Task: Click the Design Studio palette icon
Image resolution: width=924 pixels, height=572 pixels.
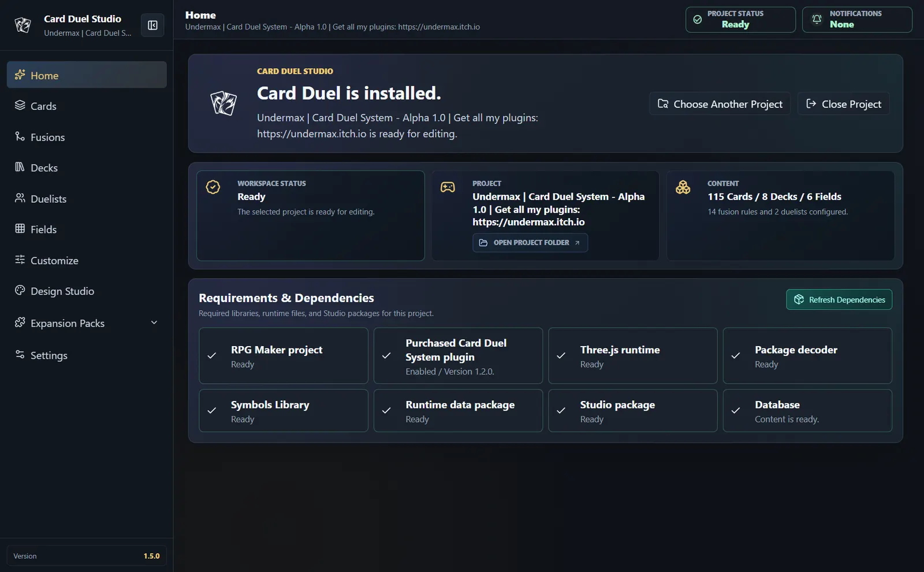Action: [20, 291]
